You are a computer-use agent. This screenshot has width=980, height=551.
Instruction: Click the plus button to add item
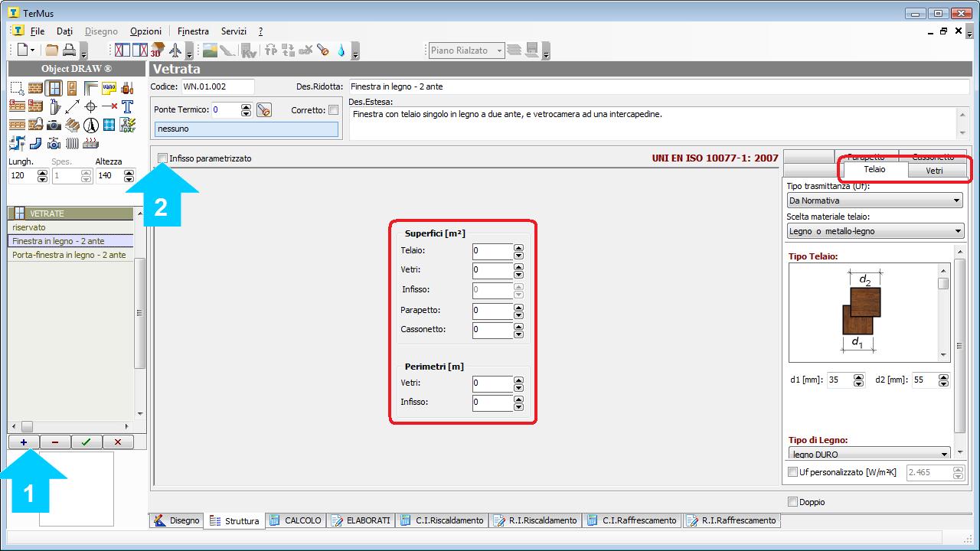pos(24,442)
